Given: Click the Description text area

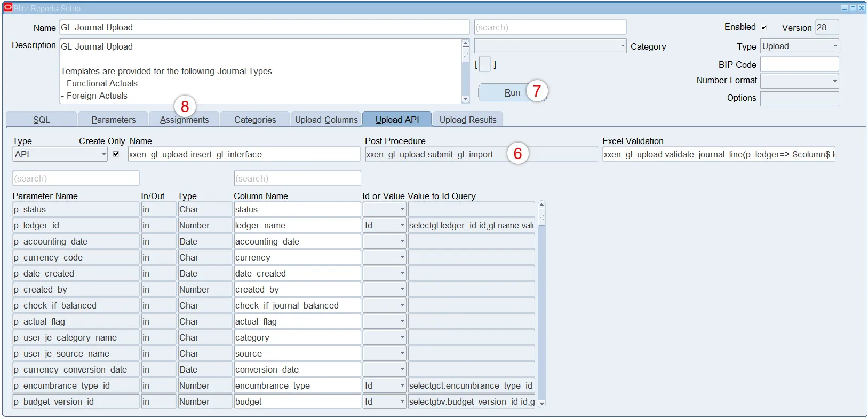Looking at the screenshot, I should pos(260,71).
